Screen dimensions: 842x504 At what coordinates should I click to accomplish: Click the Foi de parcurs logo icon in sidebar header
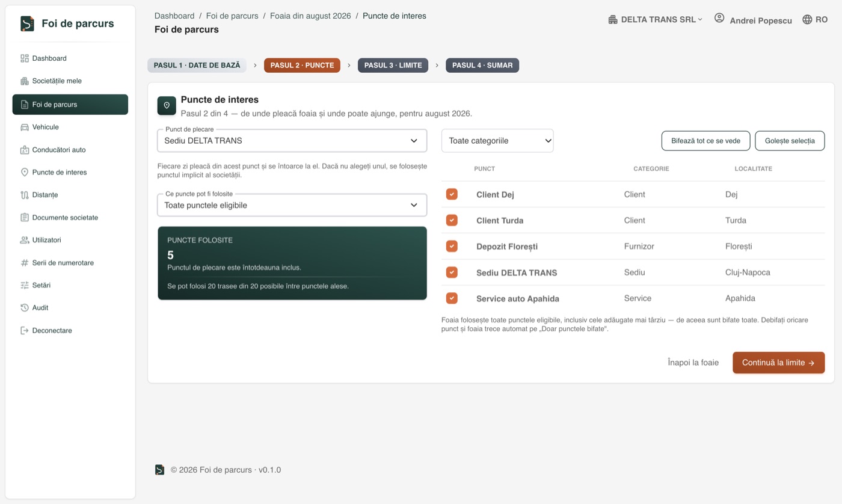tap(27, 23)
